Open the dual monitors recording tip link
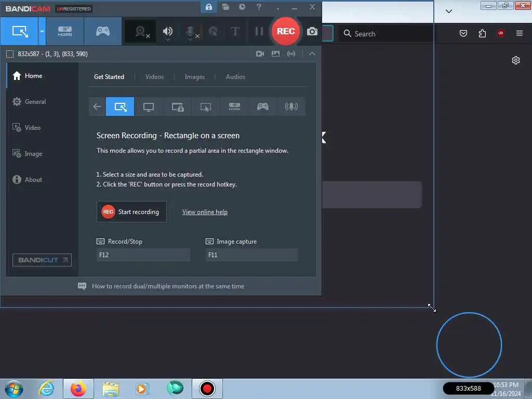The height and width of the screenshot is (399, 532). tap(168, 286)
